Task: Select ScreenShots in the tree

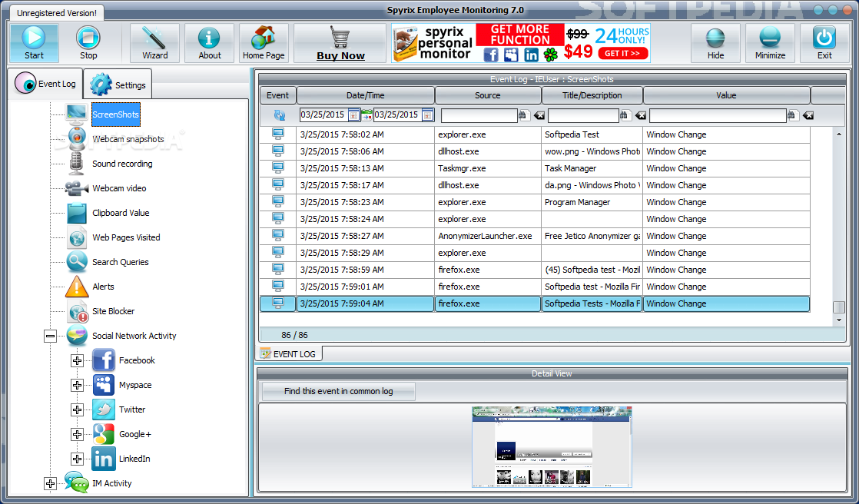Action: pyautogui.click(x=115, y=114)
